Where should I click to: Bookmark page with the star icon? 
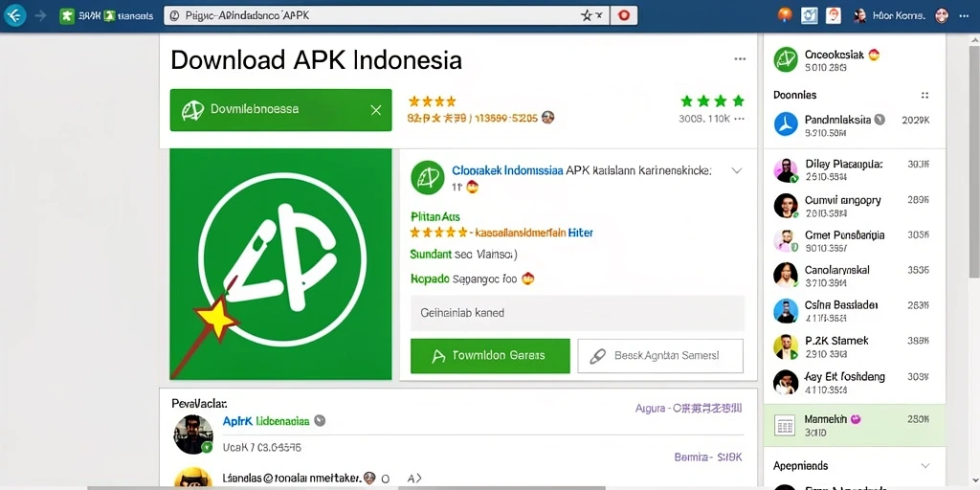[587, 16]
